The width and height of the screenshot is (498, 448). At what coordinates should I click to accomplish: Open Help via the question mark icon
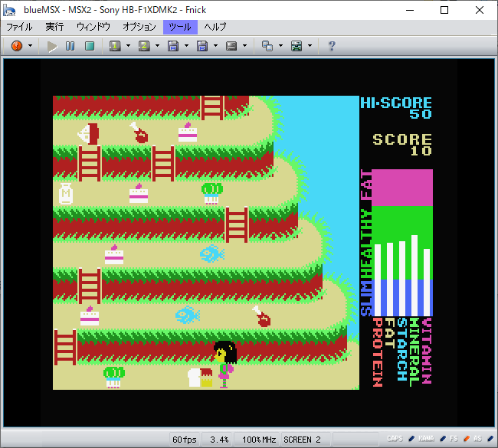[x=332, y=46]
